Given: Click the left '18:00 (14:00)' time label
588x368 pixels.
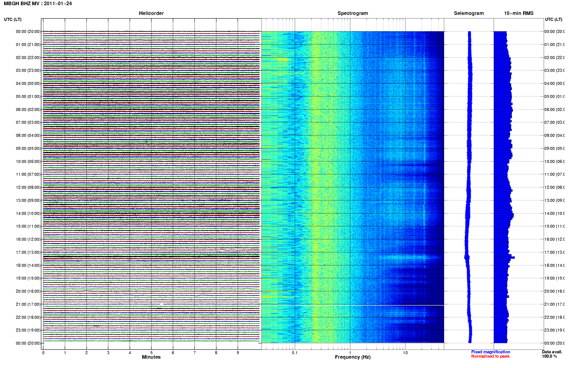Looking at the screenshot, I should [28, 265].
